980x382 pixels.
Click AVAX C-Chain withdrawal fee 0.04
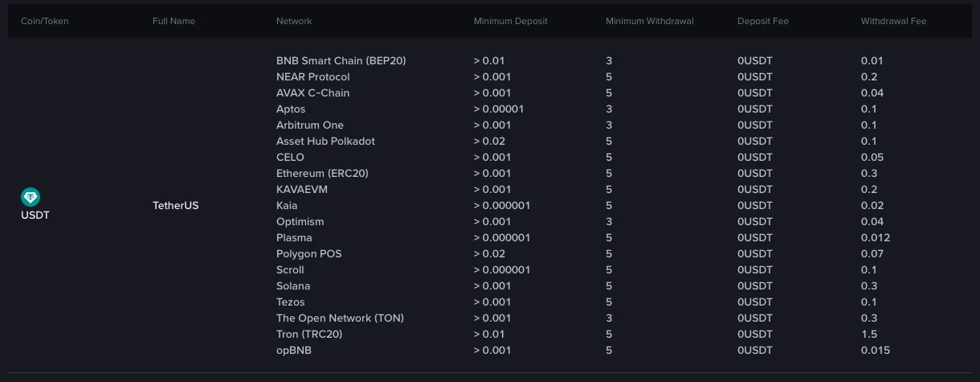[x=872, y=93]
